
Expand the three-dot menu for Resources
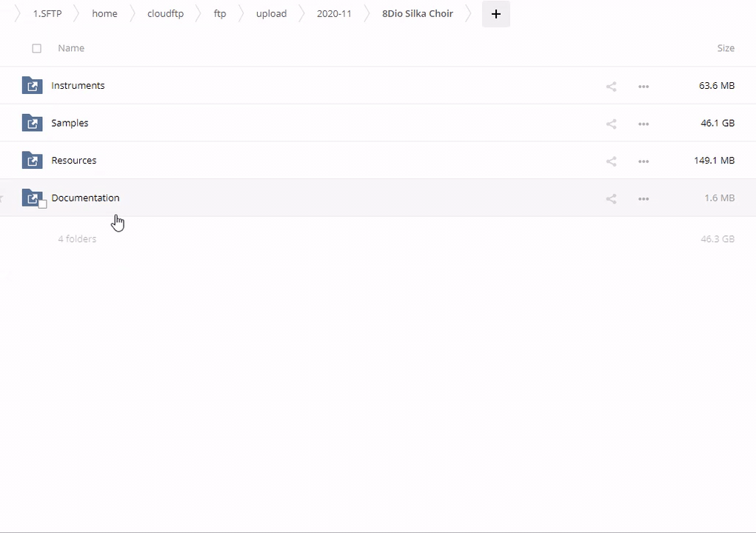(x=643, y=161)
